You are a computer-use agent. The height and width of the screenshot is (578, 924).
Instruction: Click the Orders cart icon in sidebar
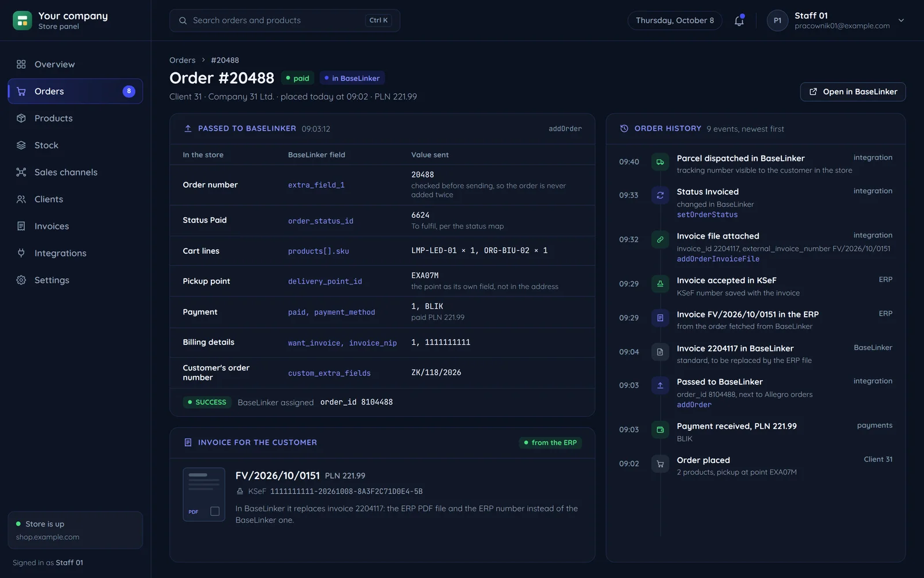click(21, 91)
